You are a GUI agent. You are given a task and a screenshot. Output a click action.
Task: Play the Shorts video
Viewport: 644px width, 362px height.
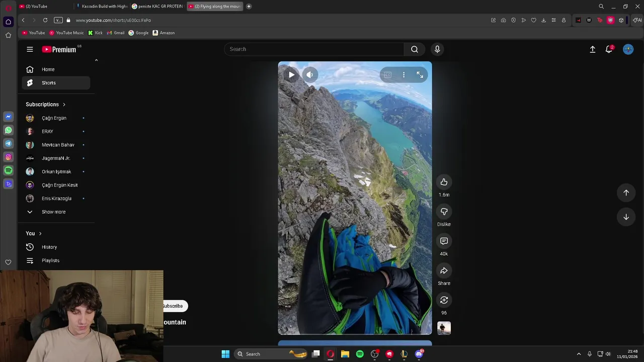(291, 75)
